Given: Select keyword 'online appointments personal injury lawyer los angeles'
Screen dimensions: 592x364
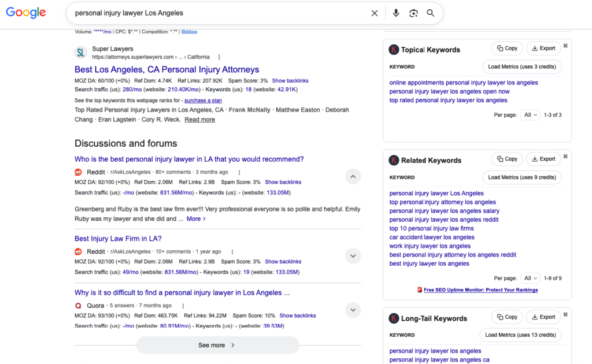Looking at the screenshot, I should (x=463, y=83).
